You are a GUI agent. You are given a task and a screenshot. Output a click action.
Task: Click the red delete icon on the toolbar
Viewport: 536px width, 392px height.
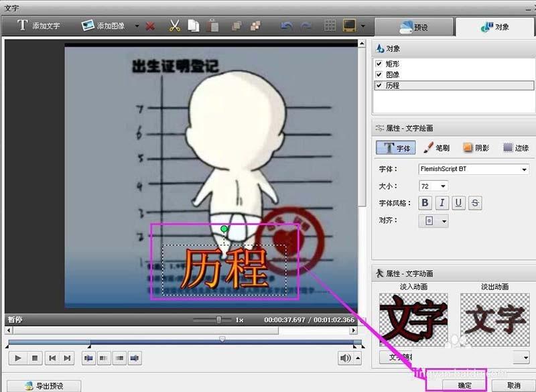(x=149, y=25)
